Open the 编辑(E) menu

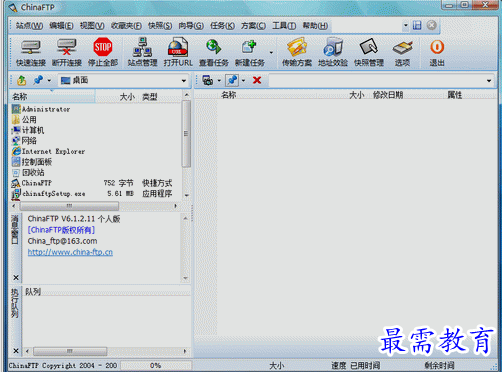coord(61,26)
